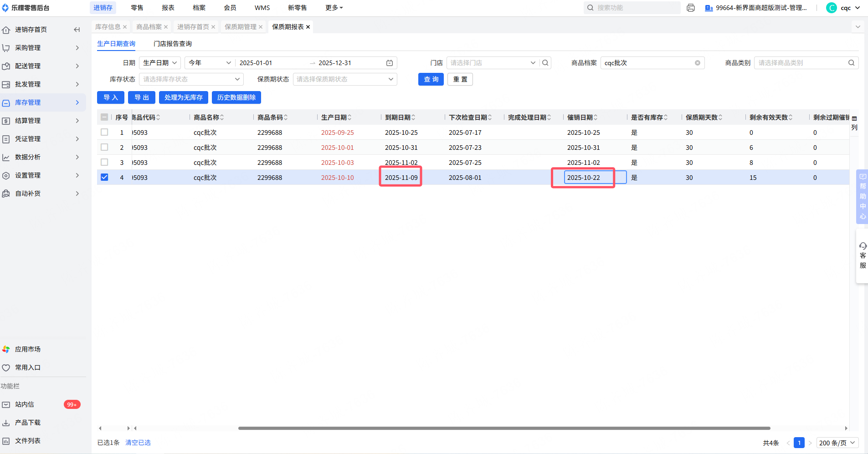The width and height of the screenshot is (868, 454).
Task: Open the 今年 period dropdown
Action: point(210,63)
